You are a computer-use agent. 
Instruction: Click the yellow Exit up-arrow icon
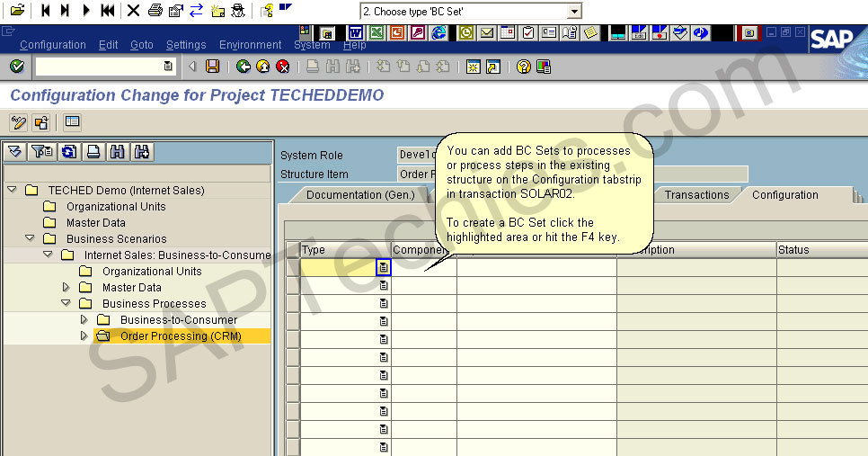[263, 67]
